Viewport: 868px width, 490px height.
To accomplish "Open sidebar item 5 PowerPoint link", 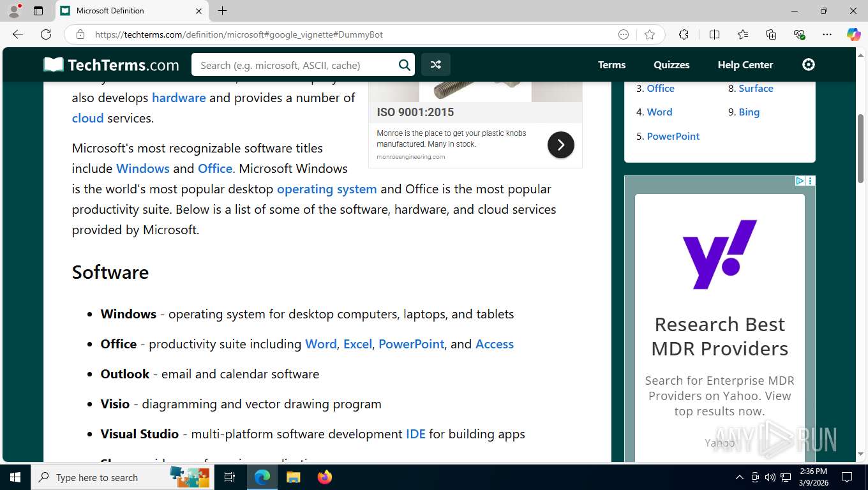I will [673, 136].
